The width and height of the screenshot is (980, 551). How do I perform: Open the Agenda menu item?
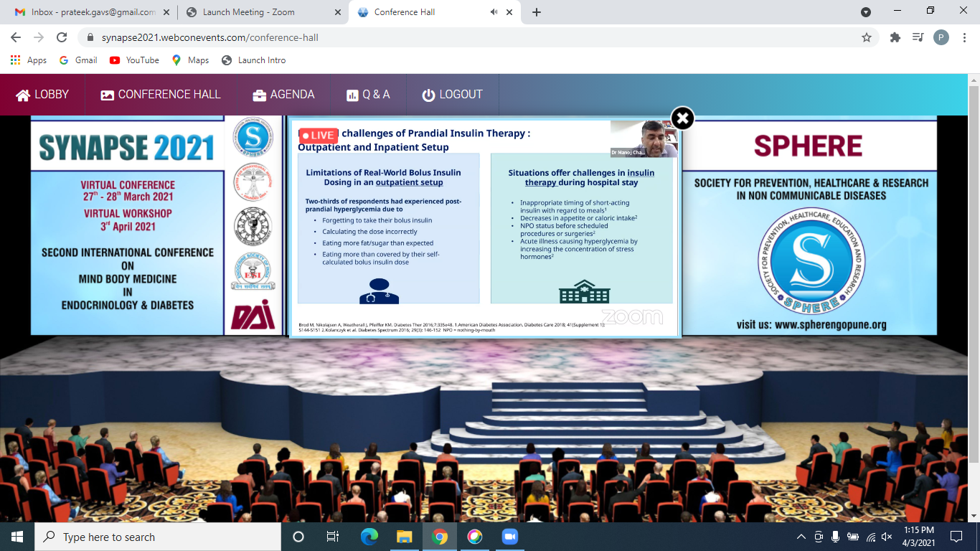[x=283, y=95]
